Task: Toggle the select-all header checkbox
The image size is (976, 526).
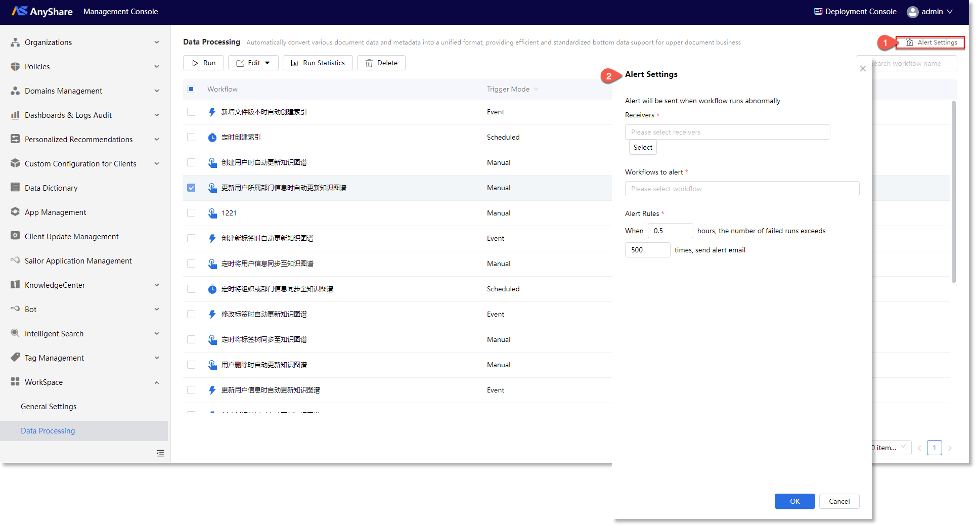Action: click(x=191, y=89)
